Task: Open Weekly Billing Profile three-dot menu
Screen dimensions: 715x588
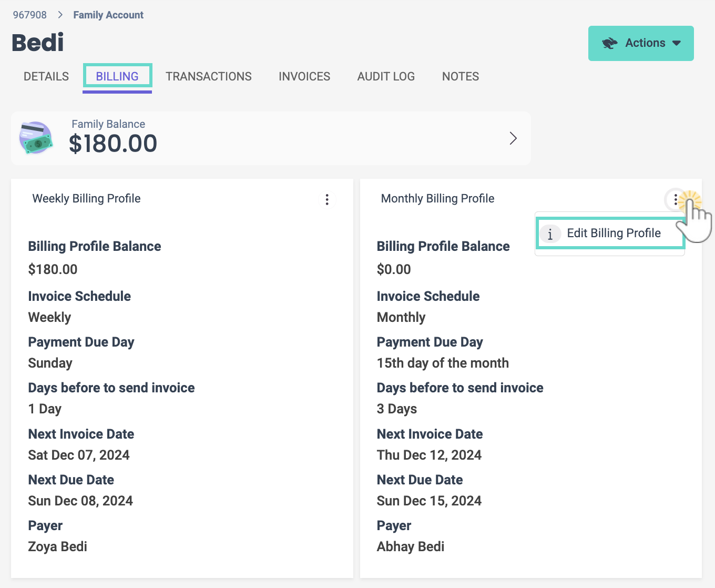Action: tap(327, 199)
